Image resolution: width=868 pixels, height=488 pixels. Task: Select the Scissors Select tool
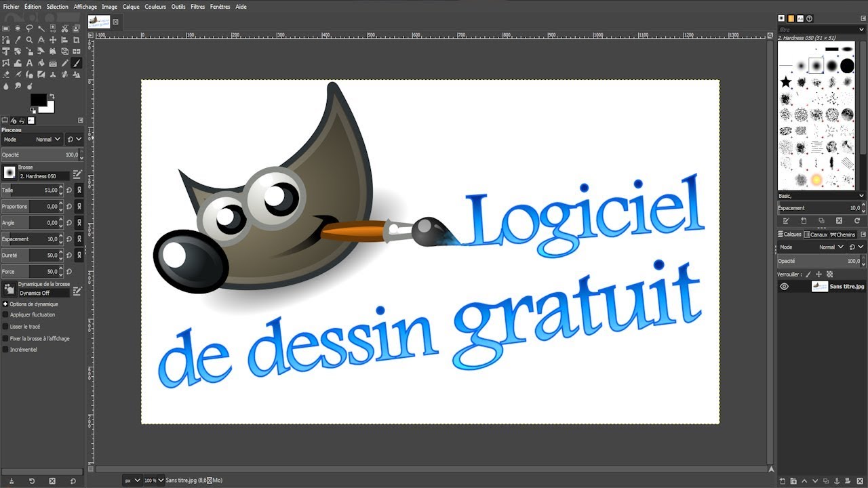click(x=64, y=28)
